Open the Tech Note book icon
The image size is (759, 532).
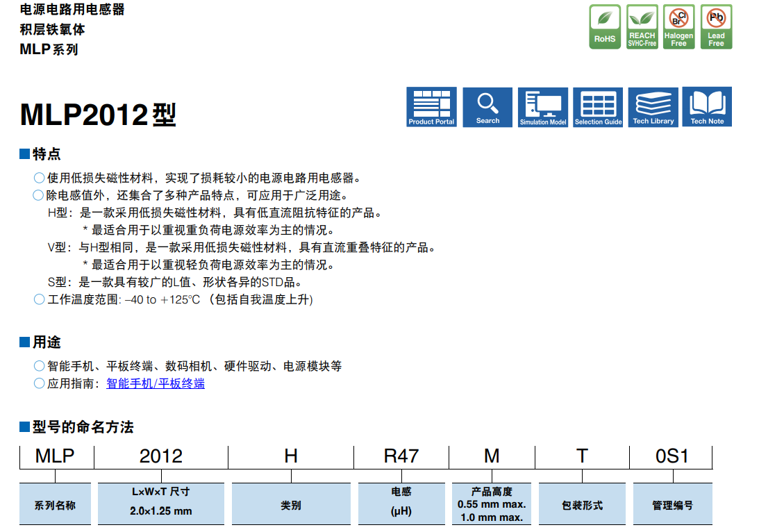[707, 107]
